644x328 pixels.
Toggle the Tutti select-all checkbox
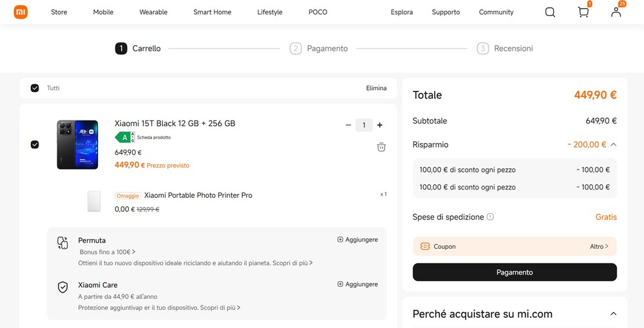click(35, 88)
